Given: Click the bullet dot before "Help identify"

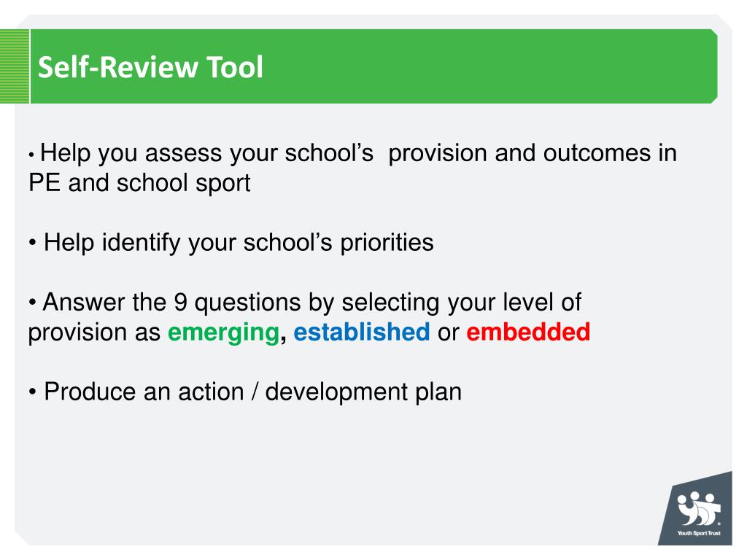Looking at the screenshot, I should pos(34,244).
